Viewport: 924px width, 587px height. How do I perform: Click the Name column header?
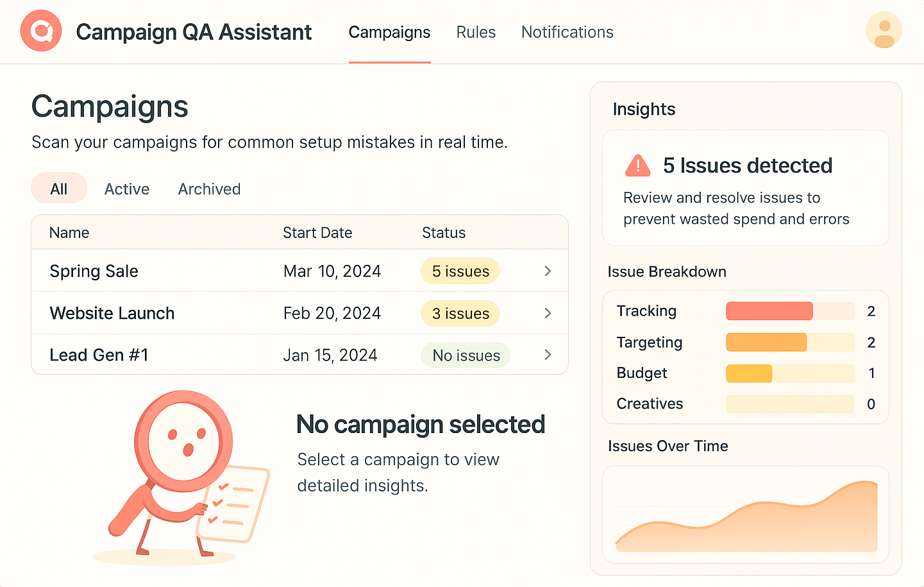point(69,232)
